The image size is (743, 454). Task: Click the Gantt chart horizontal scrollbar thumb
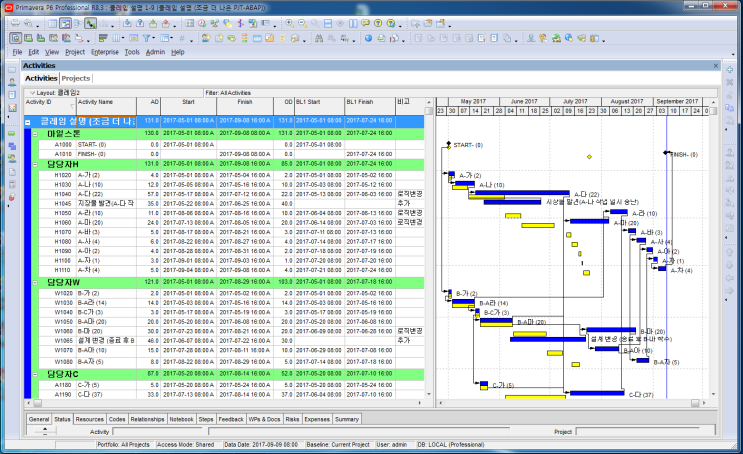pos(695,403)
